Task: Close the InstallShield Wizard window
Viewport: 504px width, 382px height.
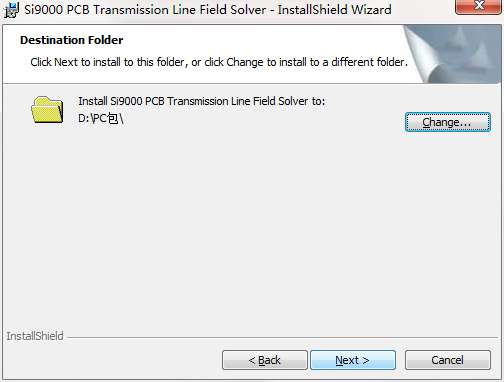Action: pos(478,6)
